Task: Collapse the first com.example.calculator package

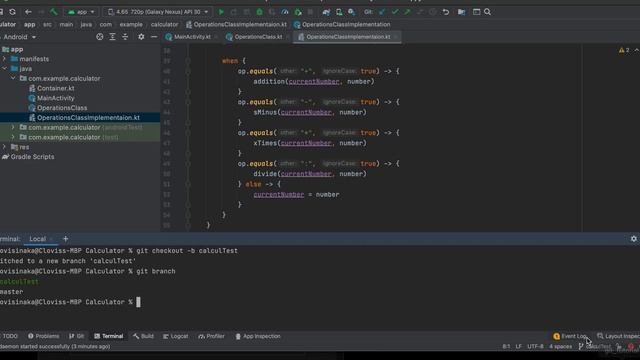Action: point(13,78)
